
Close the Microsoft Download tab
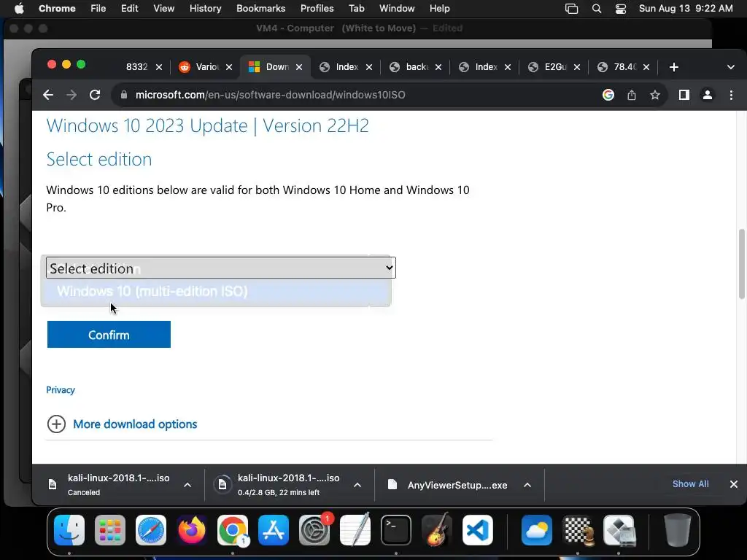tap(299, 67)
